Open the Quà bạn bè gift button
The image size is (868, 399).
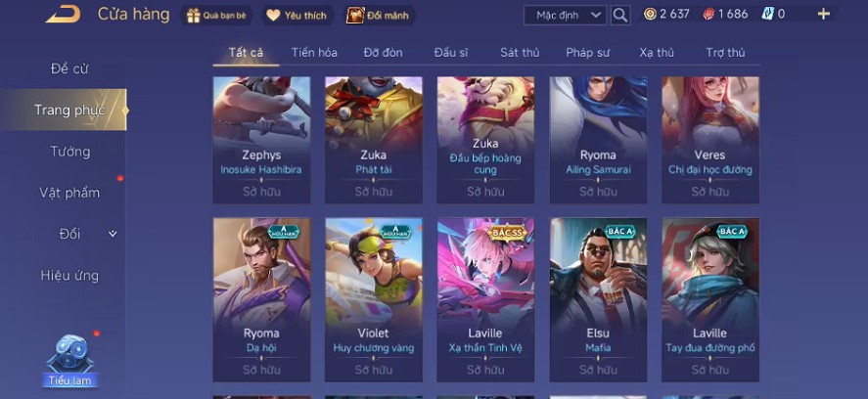pyautogui.click(x=216, y=16)
